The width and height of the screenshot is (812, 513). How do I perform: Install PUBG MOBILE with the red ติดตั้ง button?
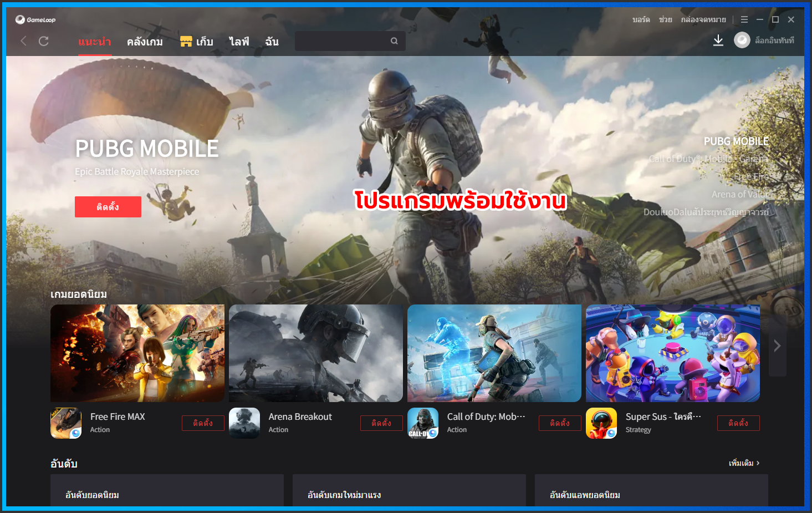click(108, 206)
